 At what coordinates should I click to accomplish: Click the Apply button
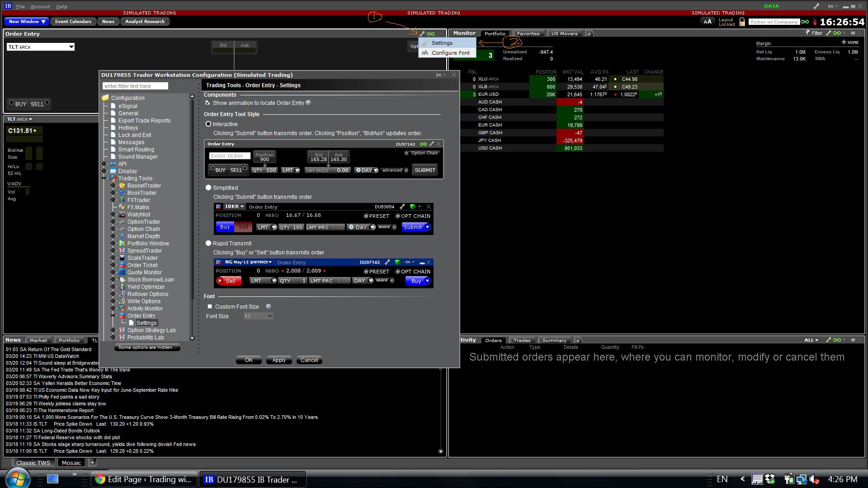(x=279, y=360)
